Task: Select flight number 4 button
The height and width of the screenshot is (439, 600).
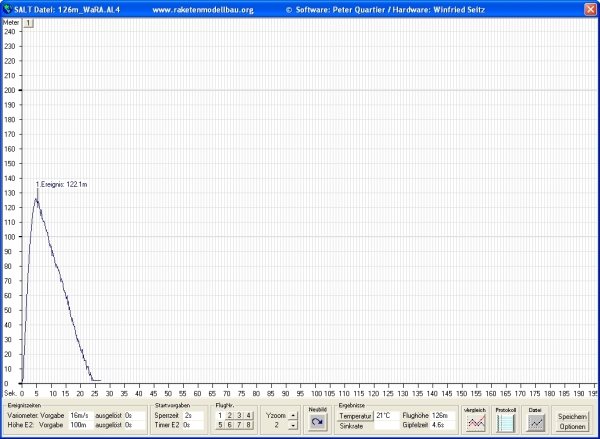Action: pyautogui.click(x=250, y=415)
